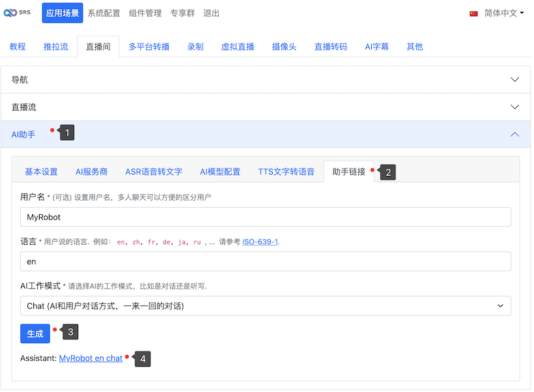Click 退出 to log out
The width and height of the screenshot is (534, 392).
[211, 13]
